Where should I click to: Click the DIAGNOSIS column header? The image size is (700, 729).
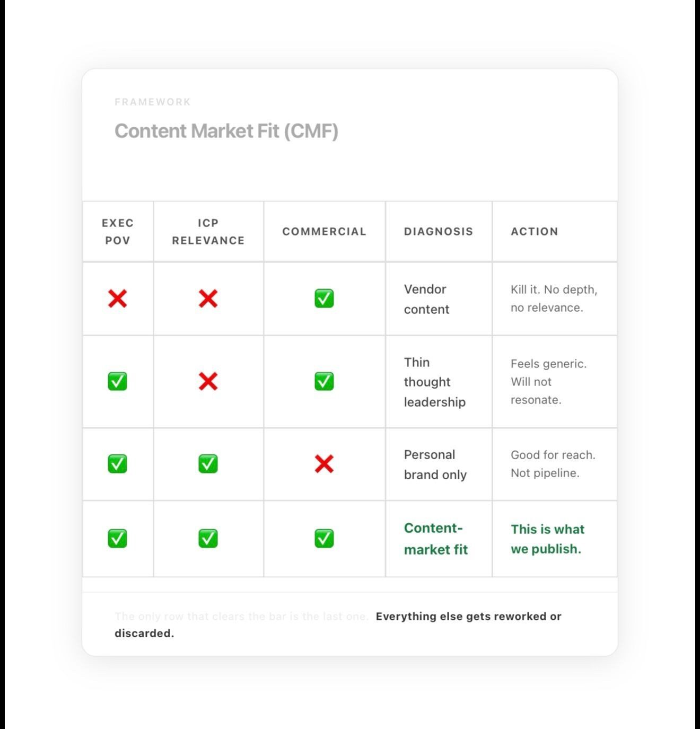click(439, 232)
